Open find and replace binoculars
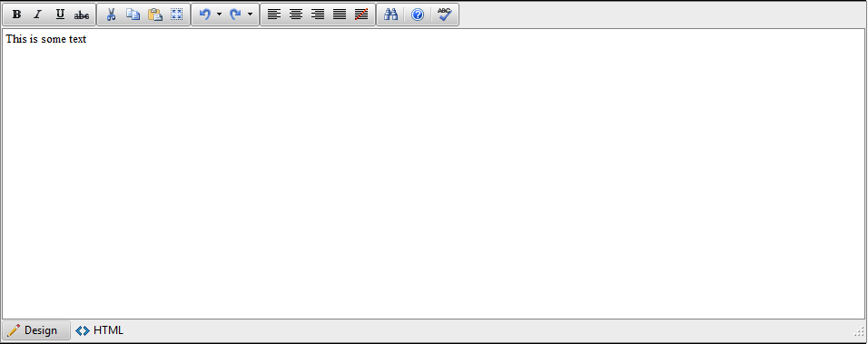868x344 pixels. click(390, 15)
